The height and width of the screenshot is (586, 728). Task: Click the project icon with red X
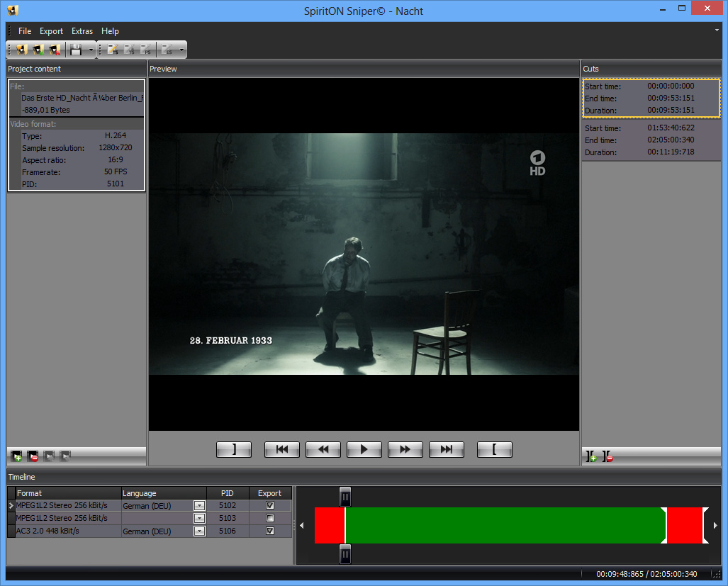(55, 50)
